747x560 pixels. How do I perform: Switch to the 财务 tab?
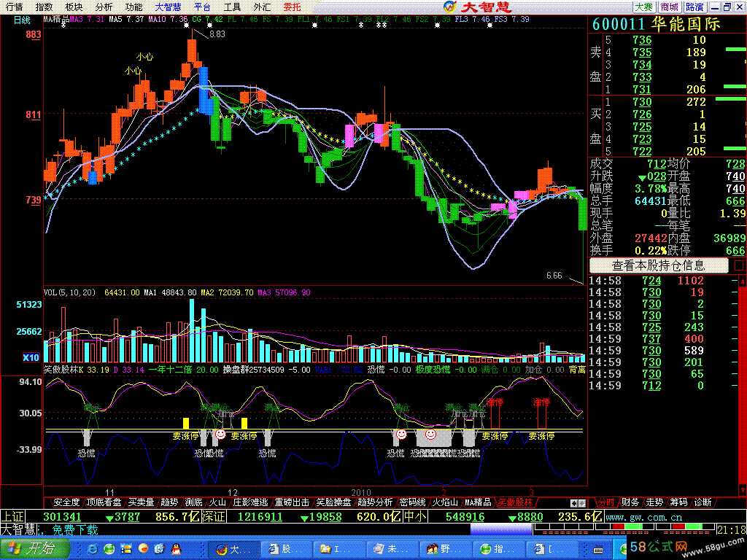pyautogui.click(x=630, y=502)
